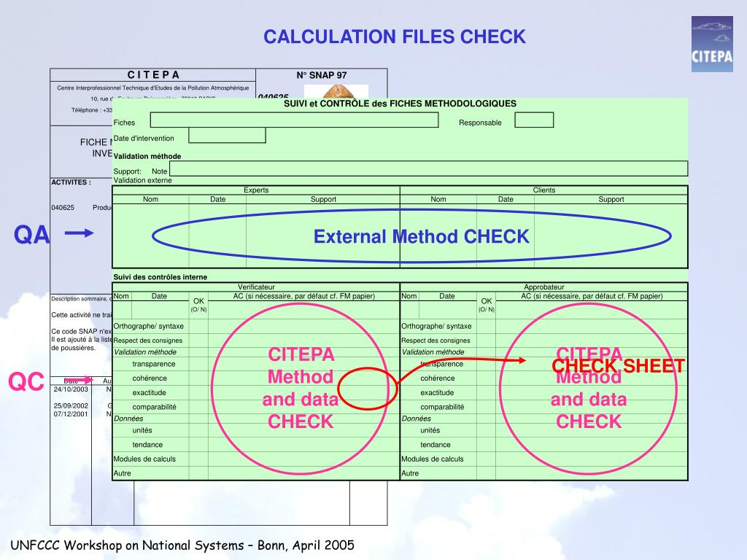The width and height of the screenshot is (747, 560).
Task: Click the large 'QA' label
Action: 31,235
